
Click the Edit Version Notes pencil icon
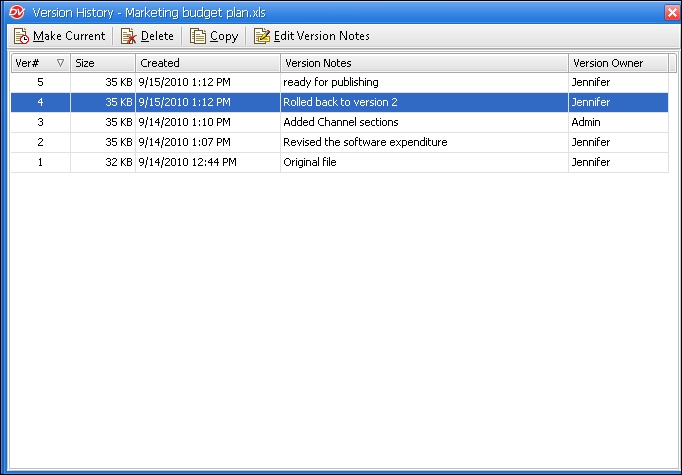262,36
